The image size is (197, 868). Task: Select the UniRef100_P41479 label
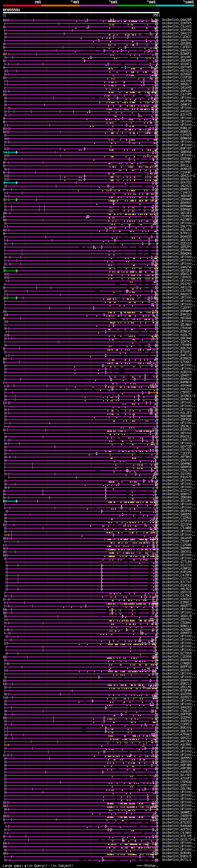coord(177,477)
